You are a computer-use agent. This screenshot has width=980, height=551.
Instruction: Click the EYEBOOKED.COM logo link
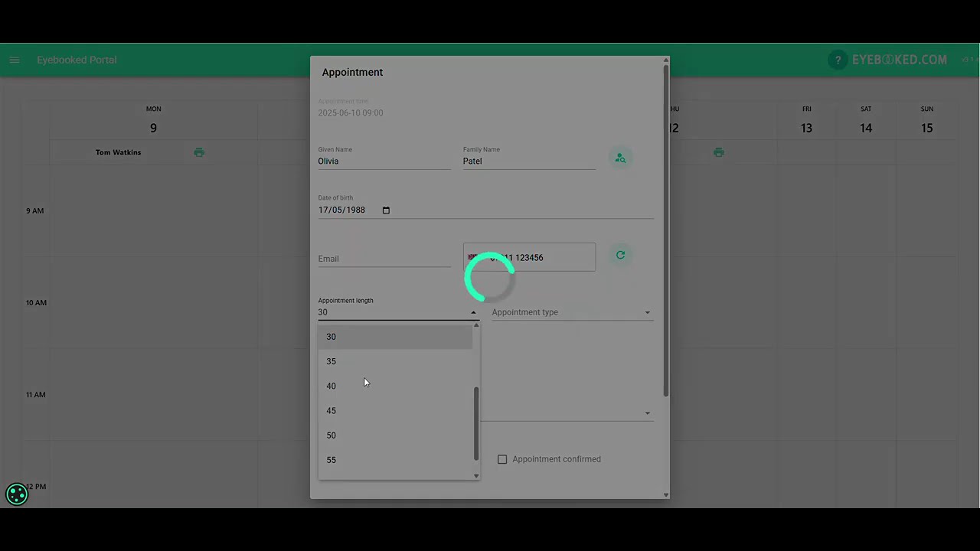[900, 60]
